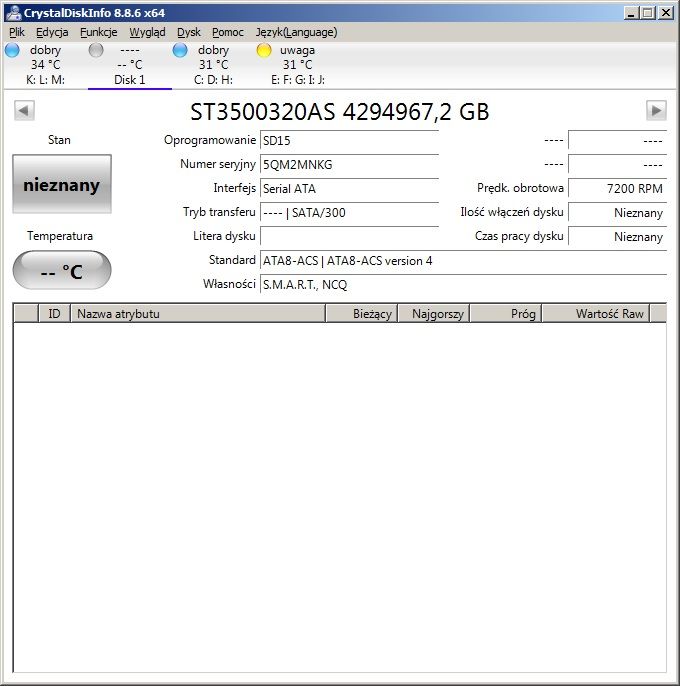Close the CrystalDiskInfo window
The image size is (680, 686).
click(666, 13)
